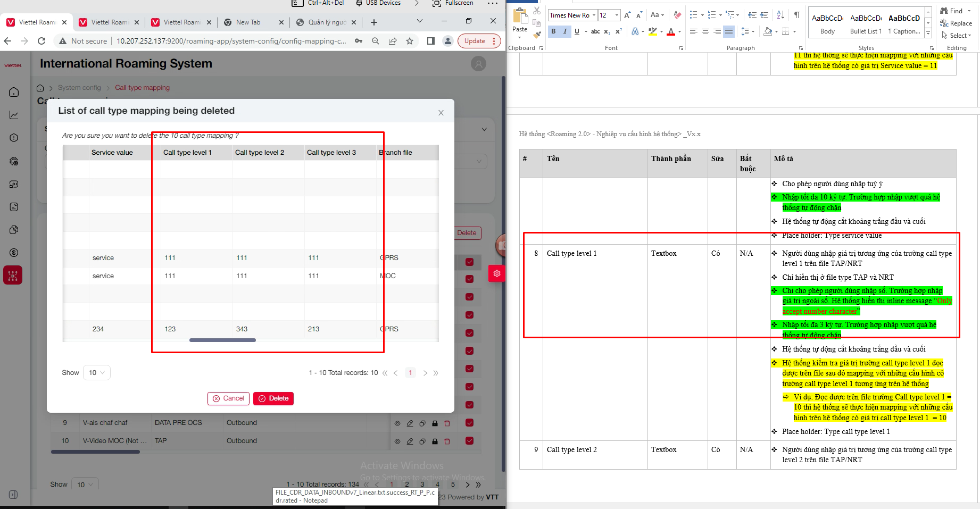
Task: Show paragraph marks with pilcrow icon
Action: 796,15
